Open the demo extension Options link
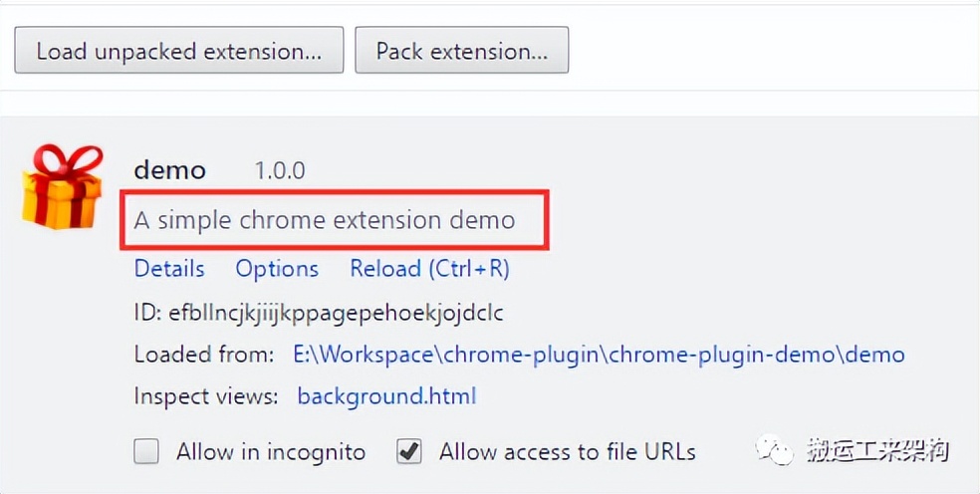The height and width of the screenshot is (494, 980). [277, 269]
